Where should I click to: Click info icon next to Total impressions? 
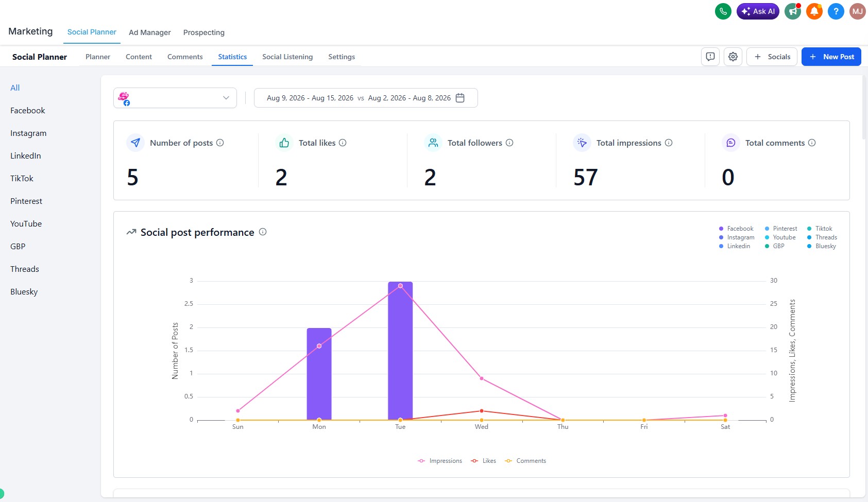click(669, 143)
